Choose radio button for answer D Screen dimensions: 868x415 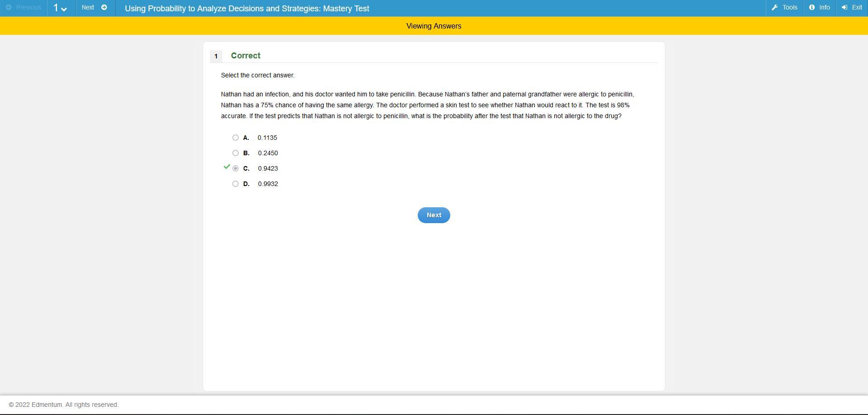click(x=236, y=184)
